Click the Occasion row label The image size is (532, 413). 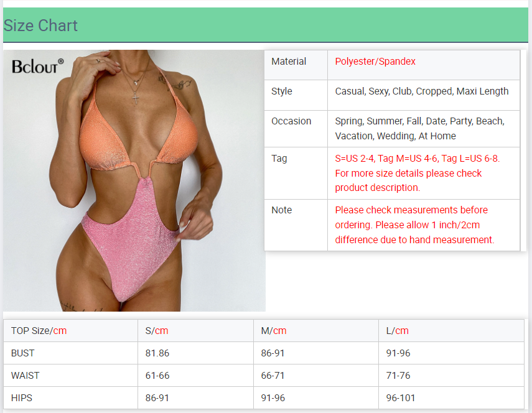click(x=291, y=121)
